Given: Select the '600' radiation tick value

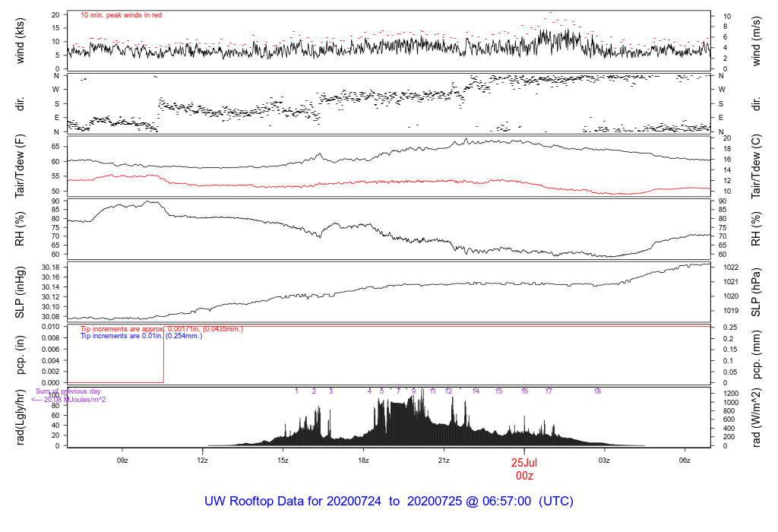Looking at the screenshot, I should point(729,420).
